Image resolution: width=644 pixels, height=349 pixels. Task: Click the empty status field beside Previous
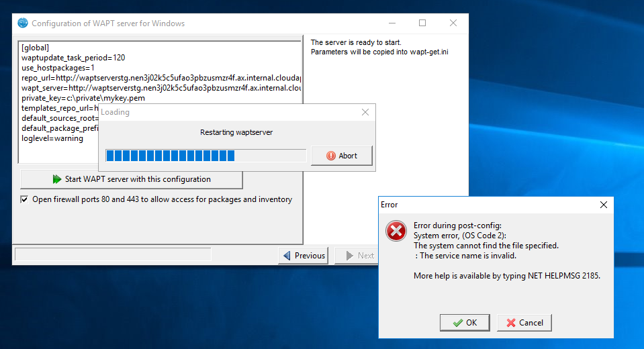point(113,254)
